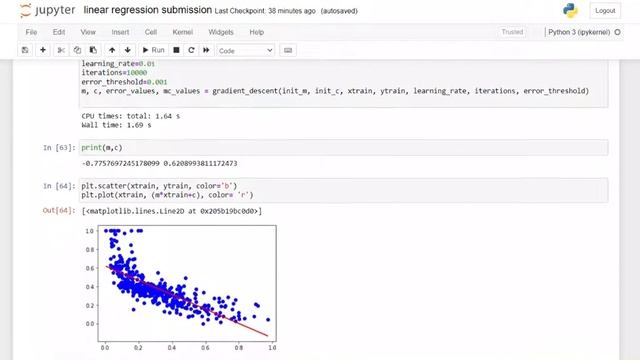This screenshot has width=640, height=360.
Task: Click the In [64] prompt
Action: pyautogui.click(x=59, y=186)
